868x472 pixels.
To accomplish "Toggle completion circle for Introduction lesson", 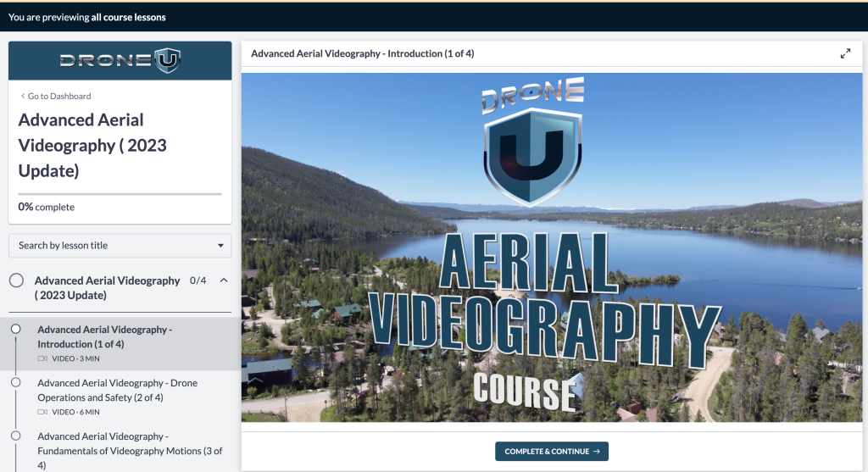I will pos(15,329).
